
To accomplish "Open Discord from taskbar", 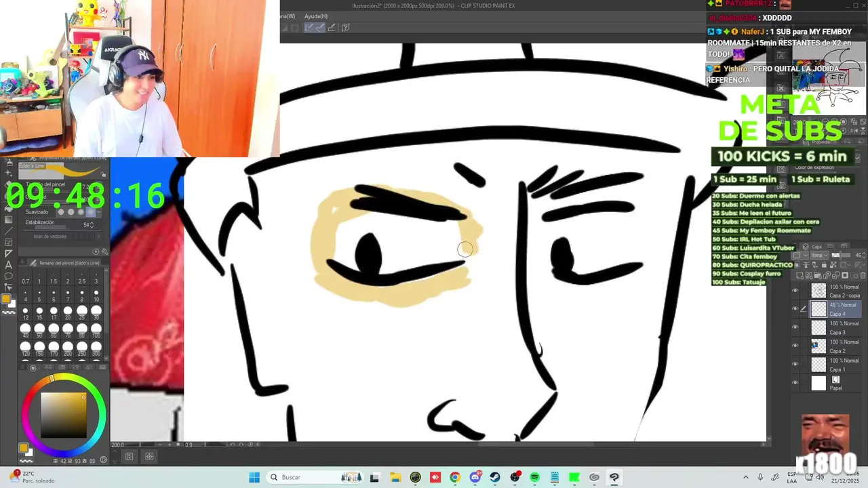I will pyautogui.click(x=475, y=477).
